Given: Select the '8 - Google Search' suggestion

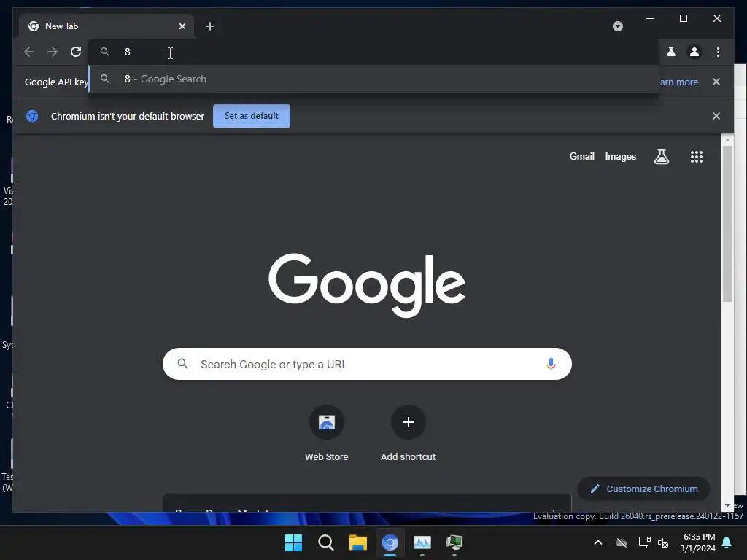Looking at the screenshot, I should pyautogui.click(x=374, y=79).
